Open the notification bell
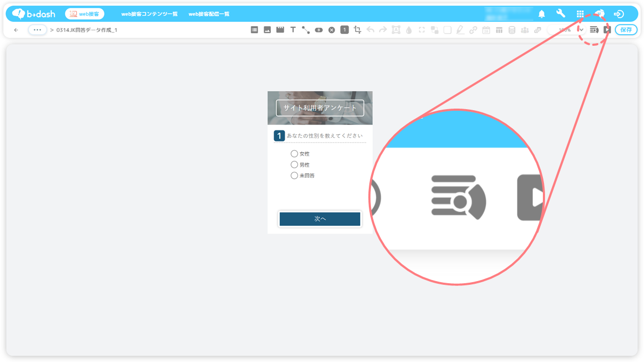This screenshot has height=362, width=644. click(542, 14)
